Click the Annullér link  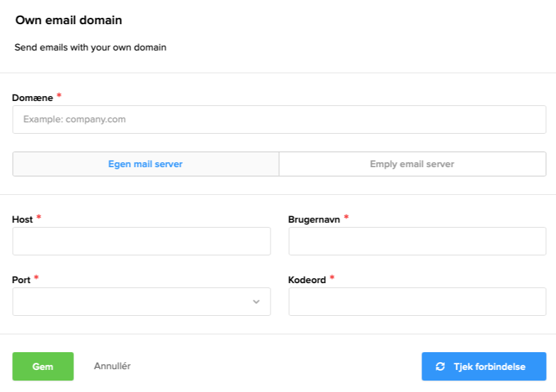(x=112, y=366)
